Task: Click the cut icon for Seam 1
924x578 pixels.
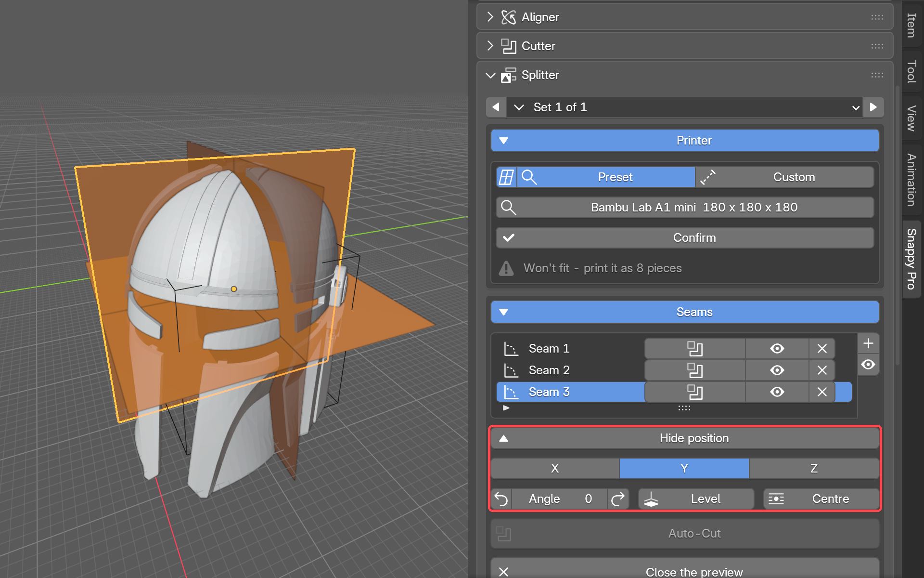Action: coord(695,349)
